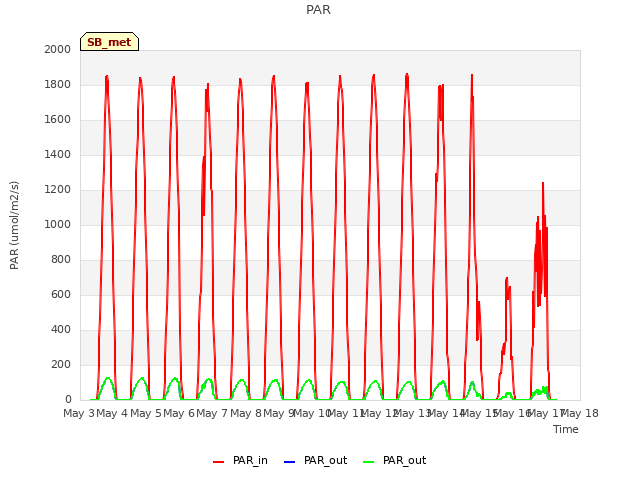Click the 0 y-axis tick label
The width and height of the screenshot is (640, 480).
click(68, 399)
